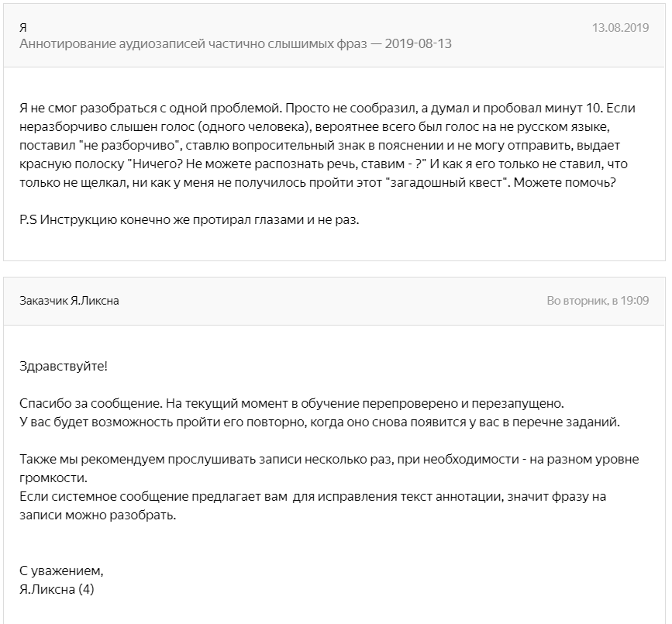Click the greeting "Здравствуйте!" in the reply
Viewport: 672px width, 624px height.
[x=64, y=367]
